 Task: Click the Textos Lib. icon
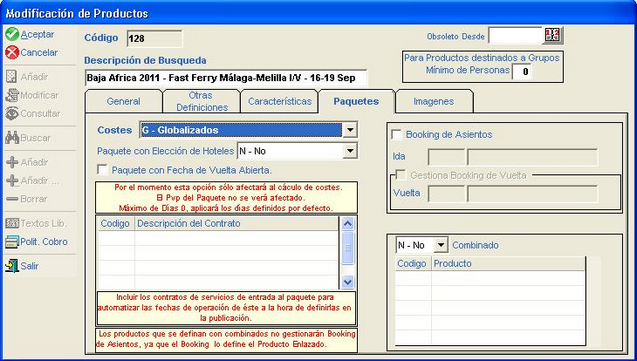(12, 223)
